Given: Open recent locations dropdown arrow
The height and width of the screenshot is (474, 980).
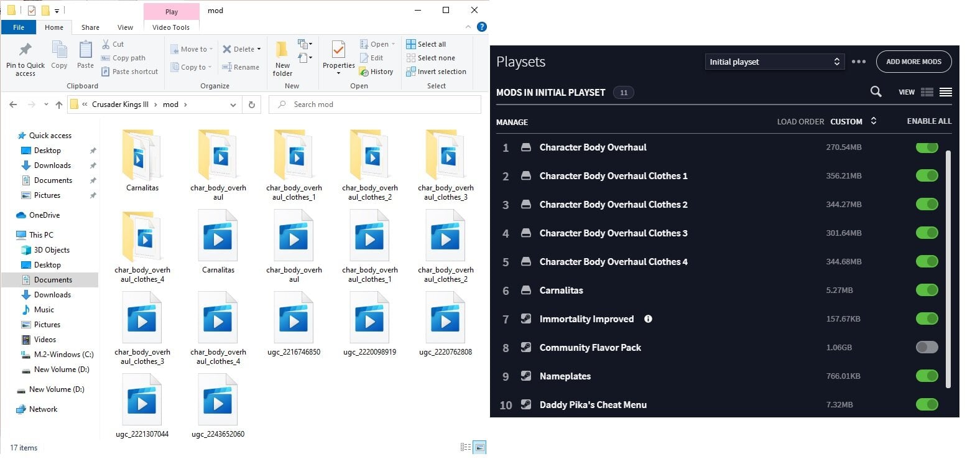Looking at the screenshot, I should [46, 105].
